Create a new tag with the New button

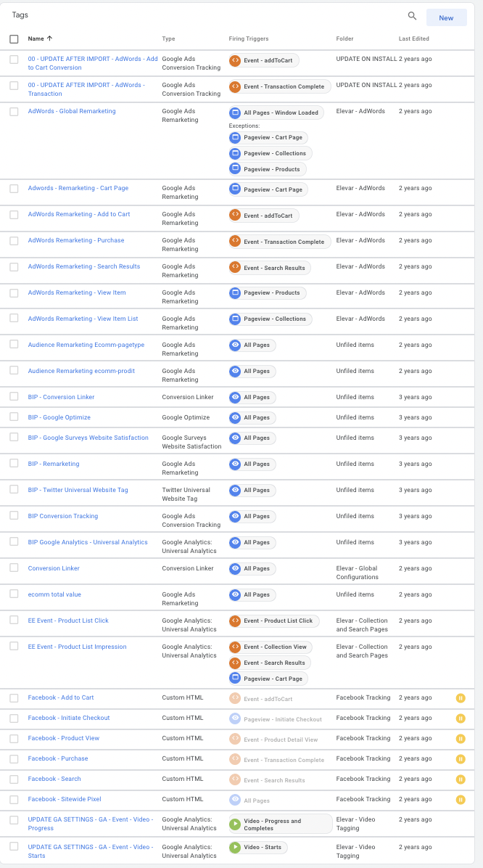pyautogui.click(x=446, y=17)
